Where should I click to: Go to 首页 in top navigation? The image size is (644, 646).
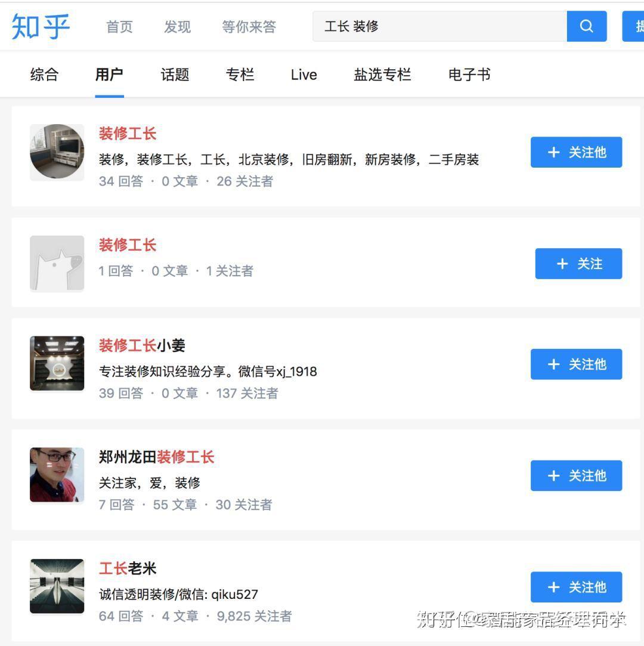pyautogui.click(x=119, y=27)
